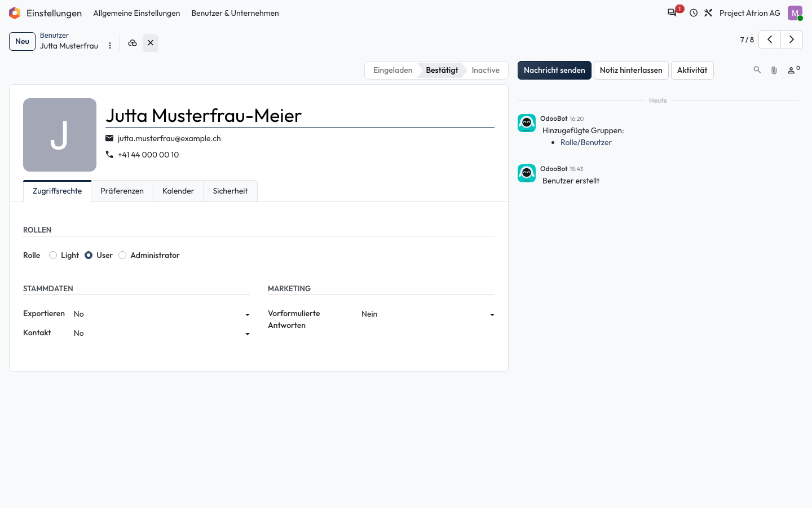This screenshot has width=812, height=508.
Task: Select the Light role radio button
Action: 53,255
